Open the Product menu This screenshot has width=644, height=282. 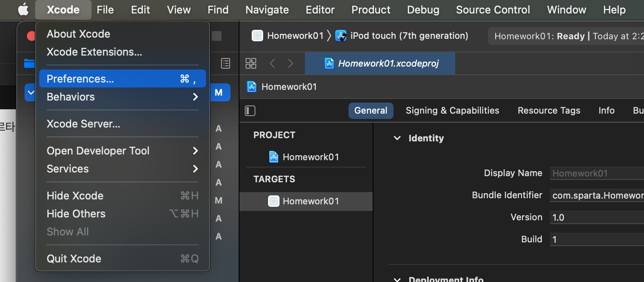click(x=371, y=10)
